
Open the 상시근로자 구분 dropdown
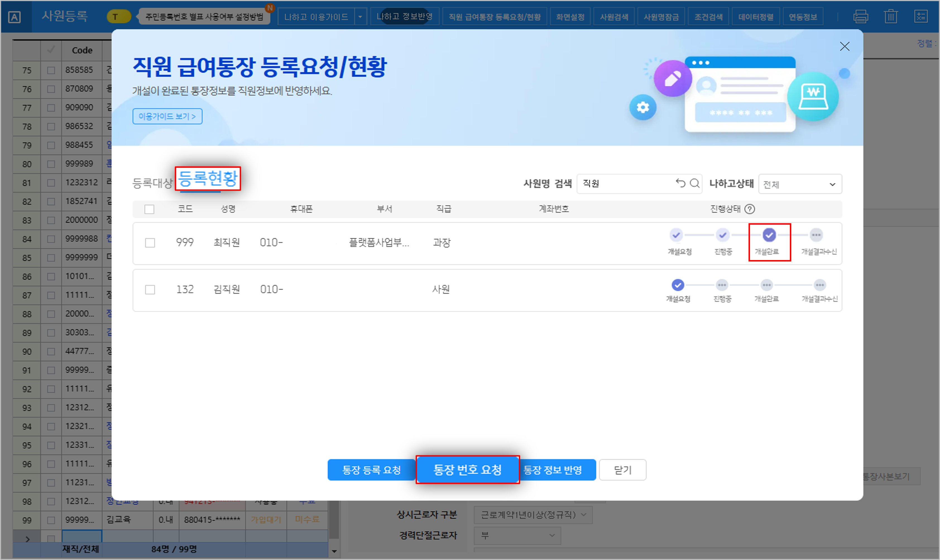click(533, 515)
